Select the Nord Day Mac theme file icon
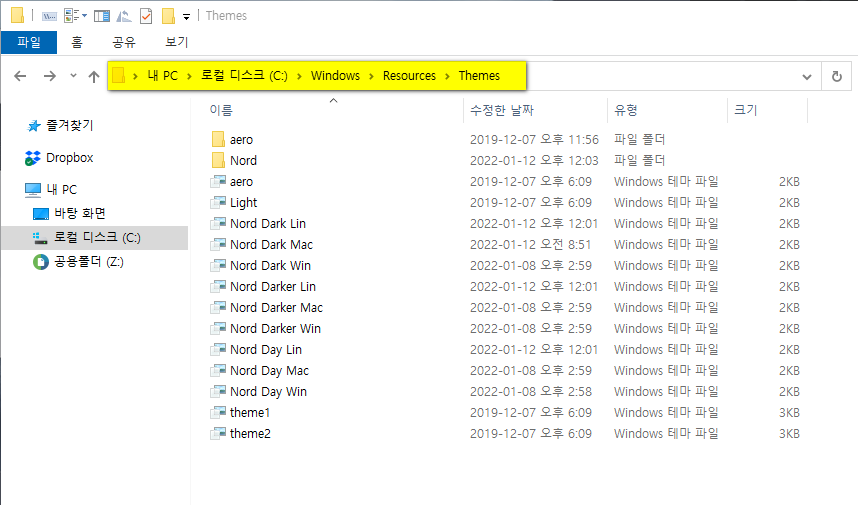Screen dimensions: 858x505 [x=218, y=370]
